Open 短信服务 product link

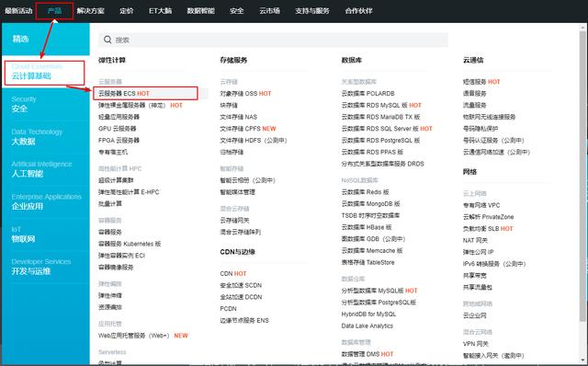481,82
